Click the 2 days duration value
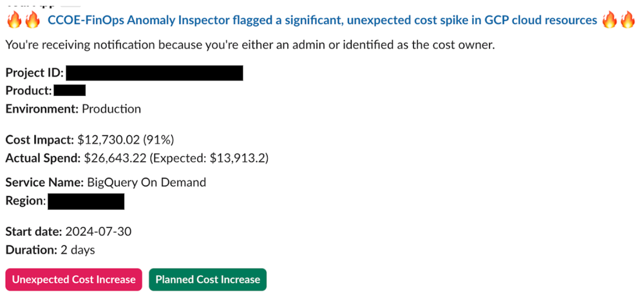 coord(72,249)
